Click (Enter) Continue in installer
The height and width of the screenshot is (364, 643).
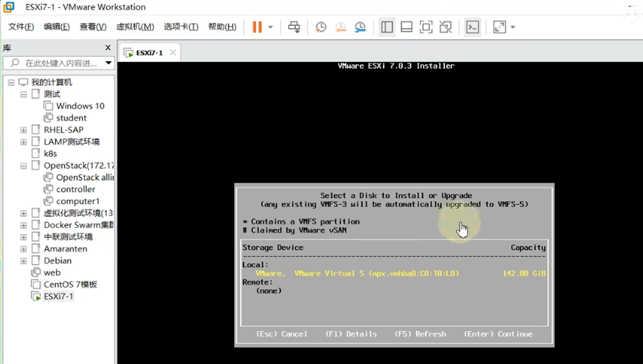click(x=498, y=334)
